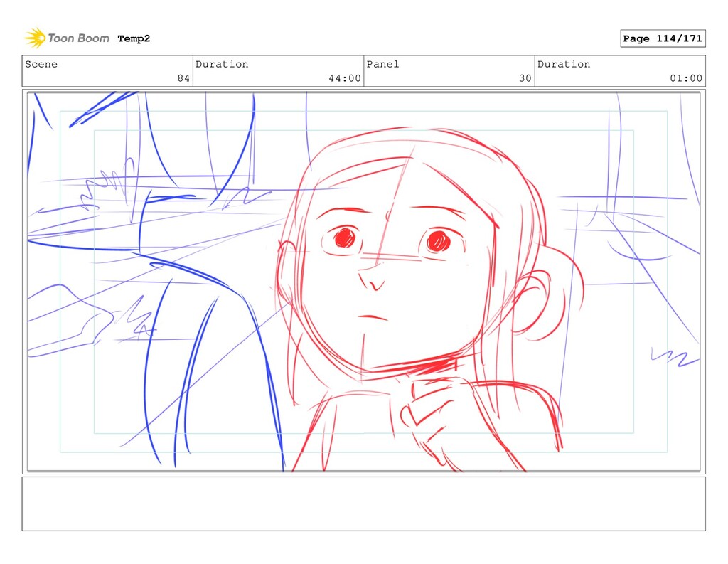Image resolution: width=728 pixels, height=564 pixels.
Task: Select the Panel label
Action: (x=382, y=64)
